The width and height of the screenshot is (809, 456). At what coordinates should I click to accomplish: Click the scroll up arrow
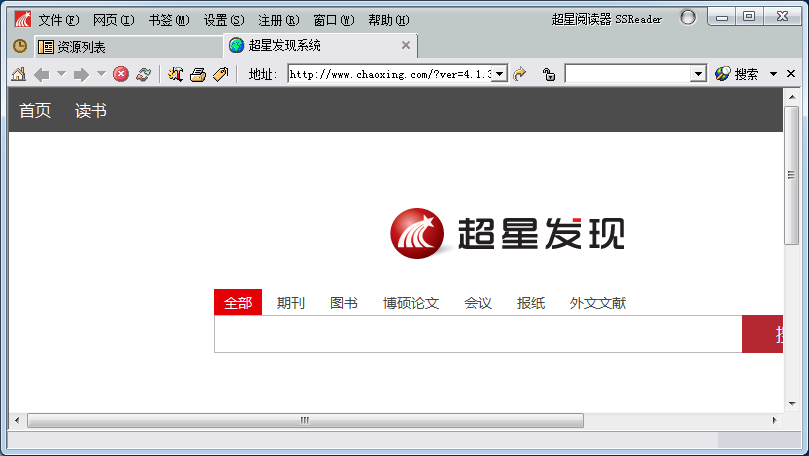coord(791,97)
